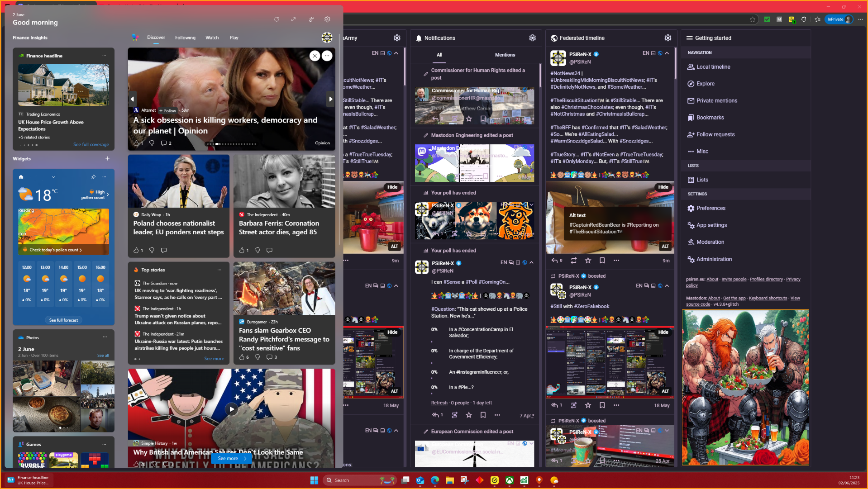The image size is (868, 489).
Task: Favourite the #ZeroFakebook boosted post
Action: point(588,405)
